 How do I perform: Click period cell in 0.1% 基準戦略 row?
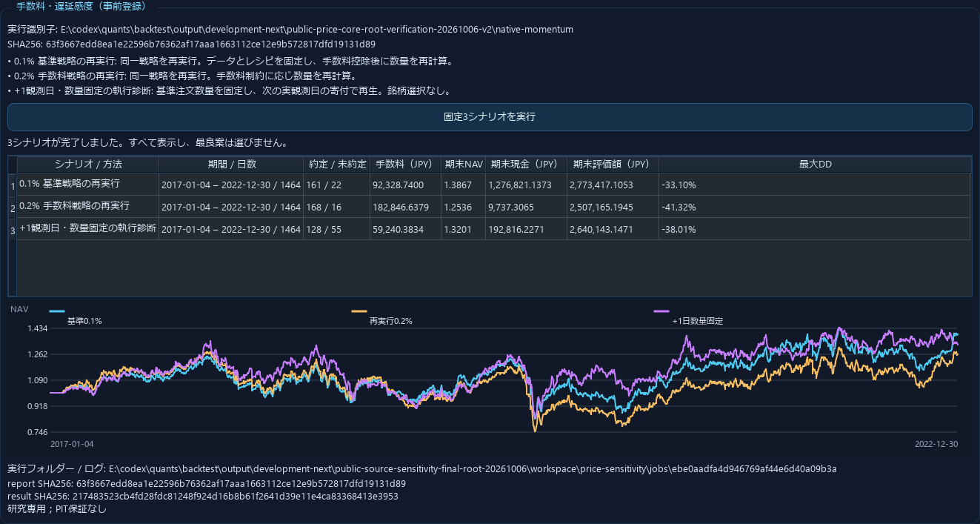tap(231, 185)
